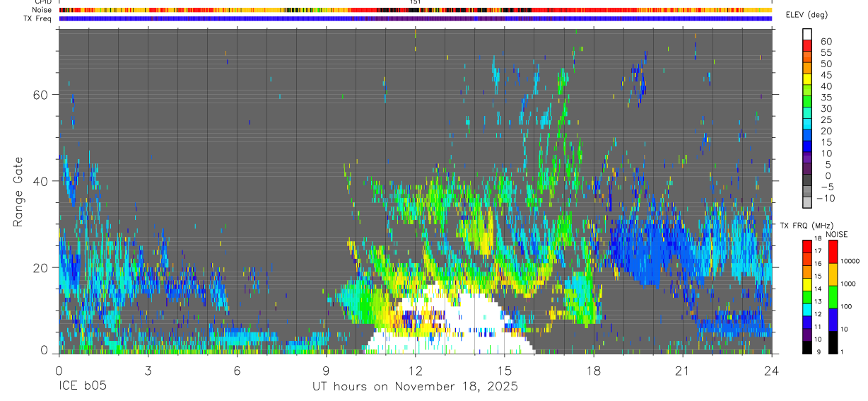
Task: Click the "6" tick label on the UT hours axis
Action: [x=237, y=371]
